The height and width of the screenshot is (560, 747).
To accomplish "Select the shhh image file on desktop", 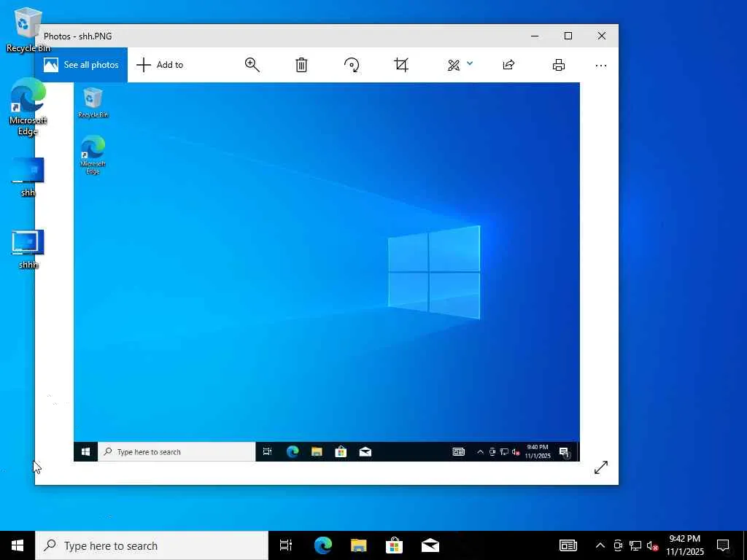I will tap(28, 249).
